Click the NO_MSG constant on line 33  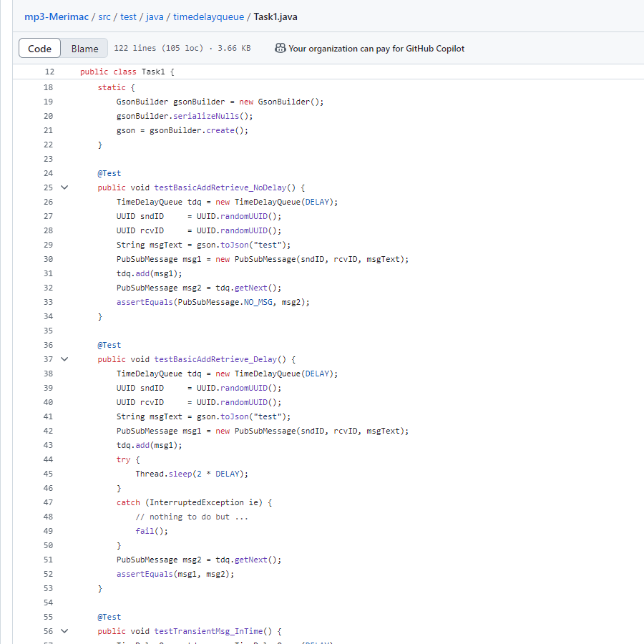click(258, 302)
